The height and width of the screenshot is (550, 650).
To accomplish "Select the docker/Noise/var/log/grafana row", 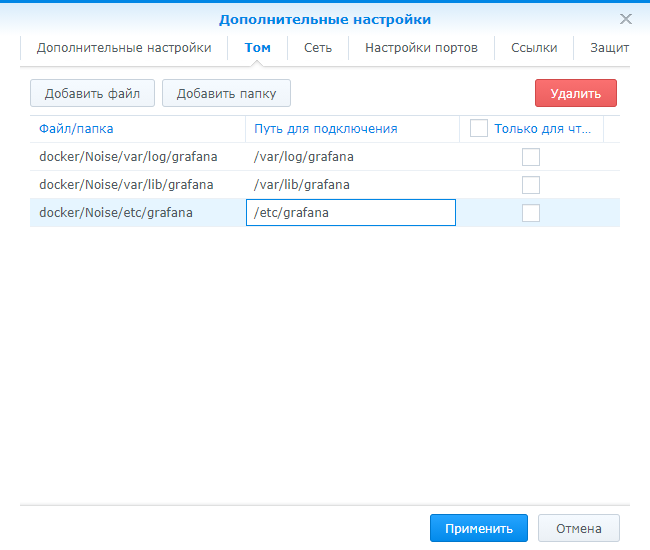I will (x=128, y=157).
